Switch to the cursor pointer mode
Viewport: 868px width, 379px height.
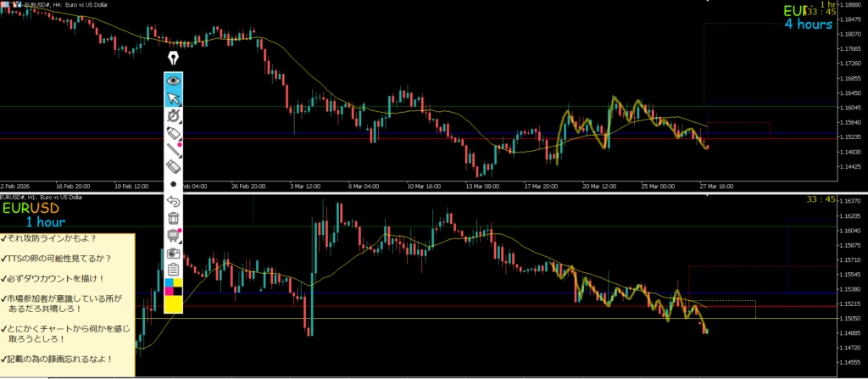click(174, 98)
